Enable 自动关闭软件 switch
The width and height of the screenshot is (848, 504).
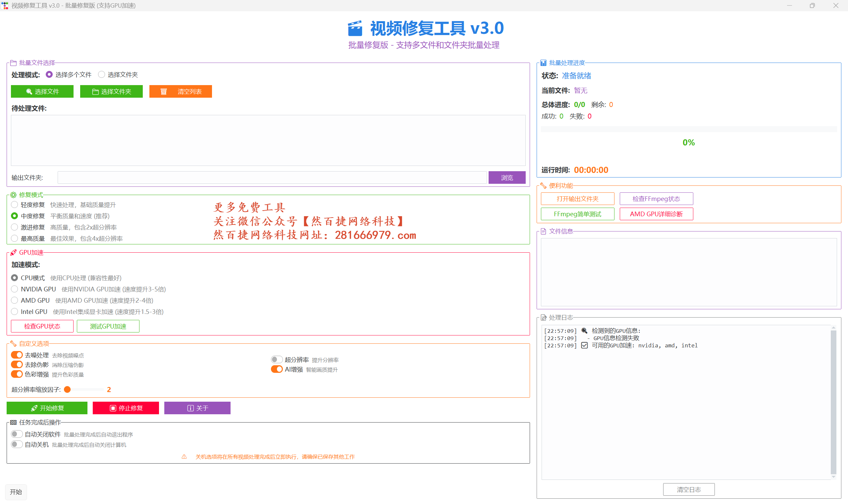[x=17, y=434]
